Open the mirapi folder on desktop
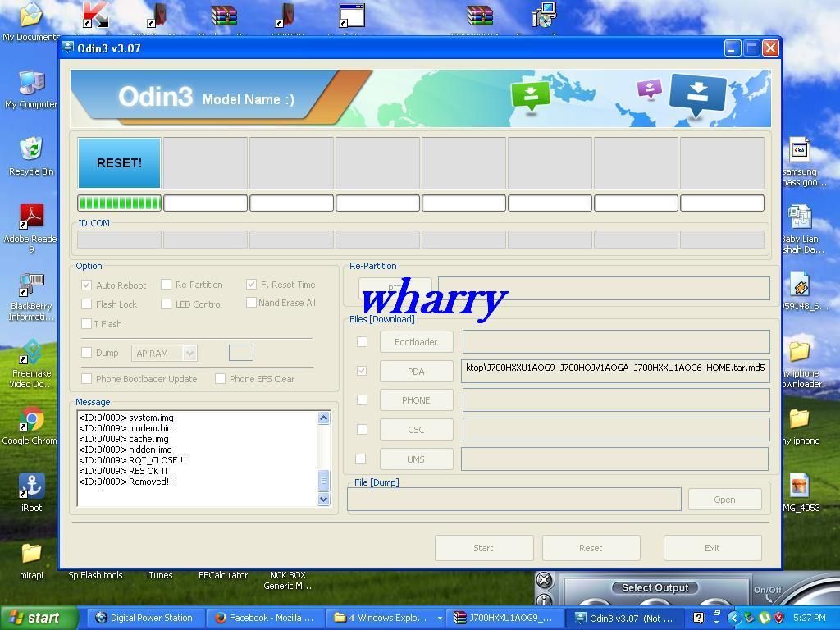The height and width of the screenshot is (630, 840). (31, 555)
